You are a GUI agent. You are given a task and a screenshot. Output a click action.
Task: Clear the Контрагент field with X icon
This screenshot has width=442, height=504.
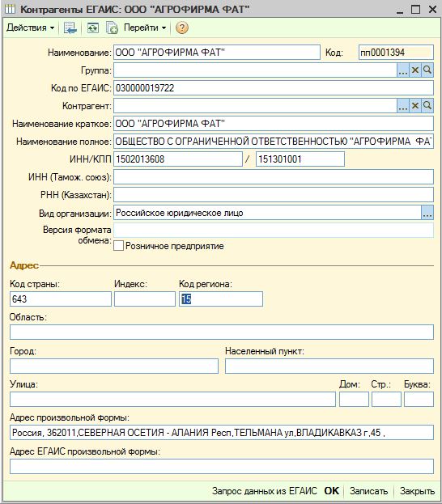pos(415,105)
